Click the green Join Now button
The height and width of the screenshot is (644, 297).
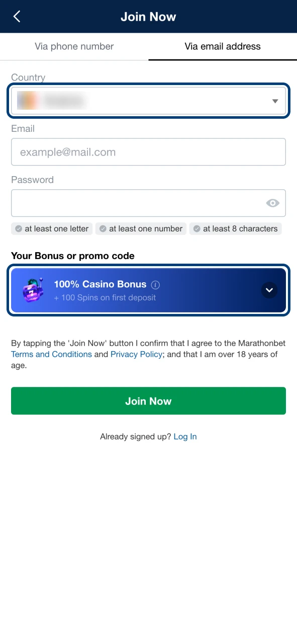pyautogui.click(x=148, y=401)
